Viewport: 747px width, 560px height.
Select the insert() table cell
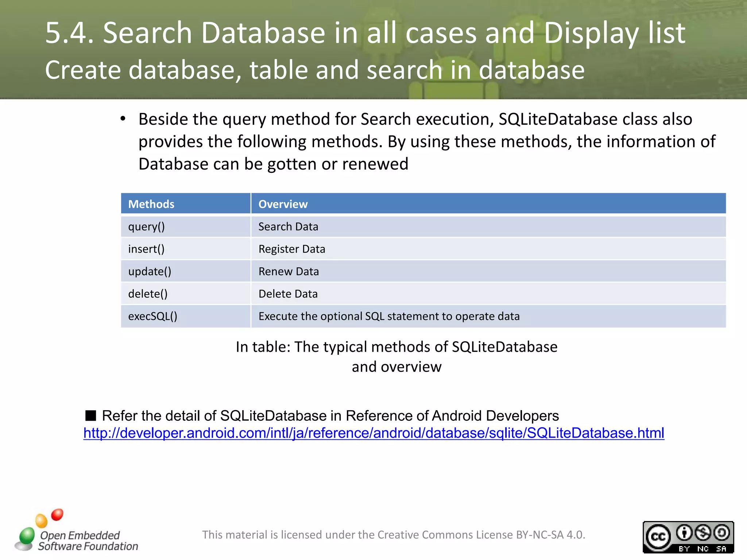tap(186, 249)
